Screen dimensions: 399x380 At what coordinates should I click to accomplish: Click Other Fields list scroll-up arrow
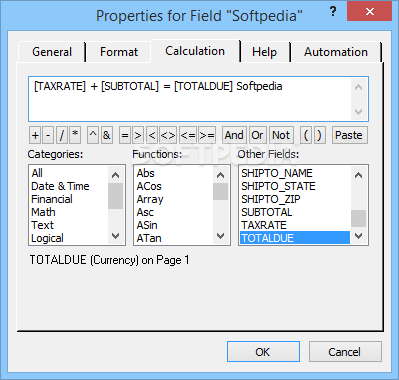click(359, 175)
